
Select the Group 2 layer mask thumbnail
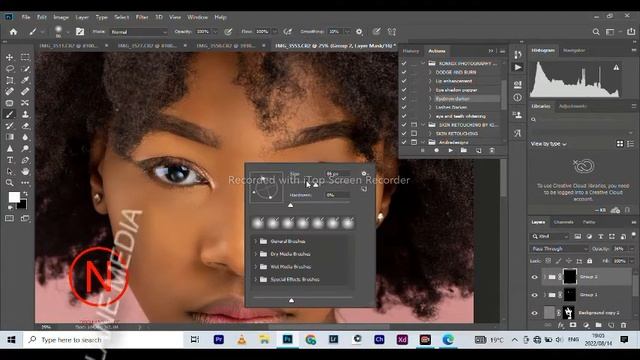(x=569, y=277)
